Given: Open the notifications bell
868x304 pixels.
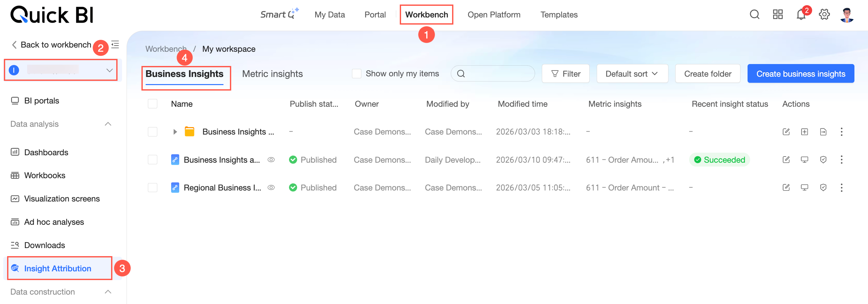Looking at the screenshot, I should pyautogui.click(x=801, y=15).
